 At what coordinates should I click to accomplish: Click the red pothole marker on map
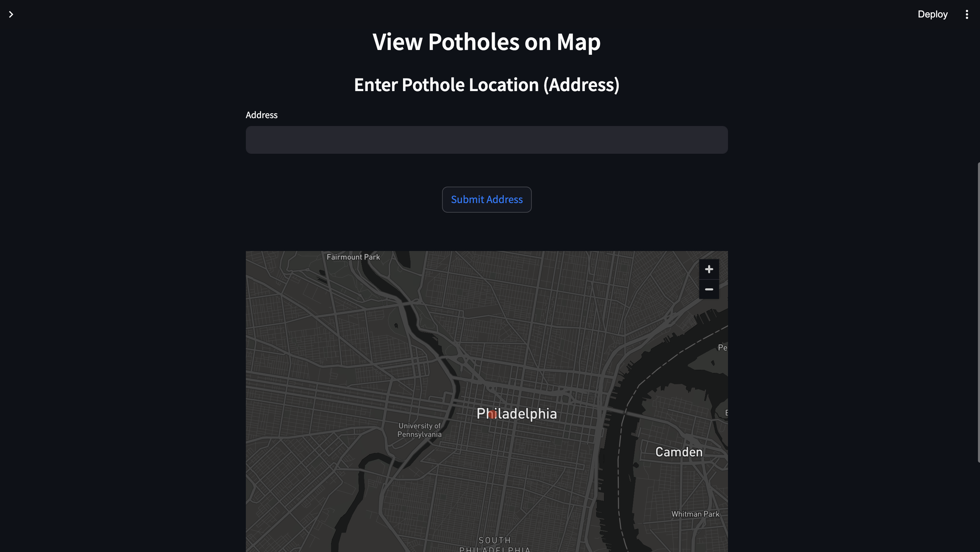pos(492,415)
